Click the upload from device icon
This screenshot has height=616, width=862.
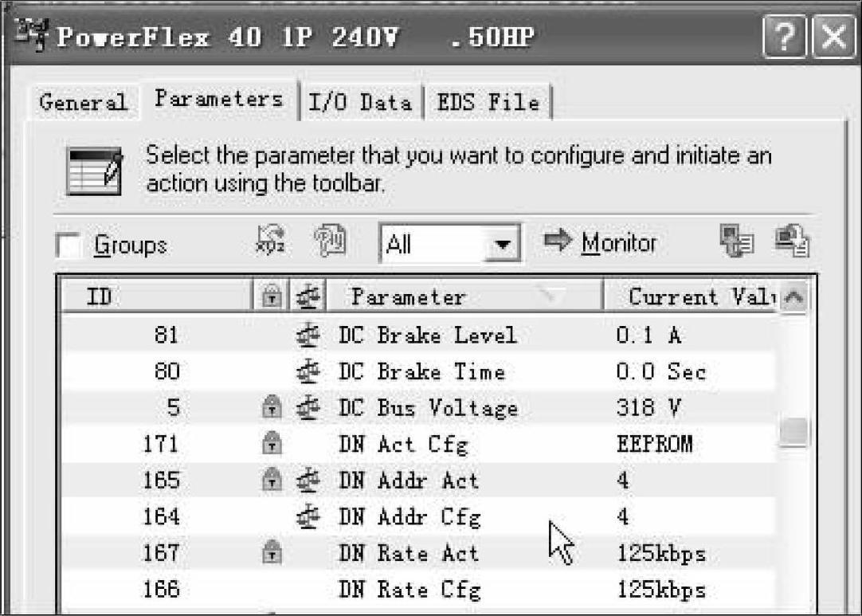point(736,241)
